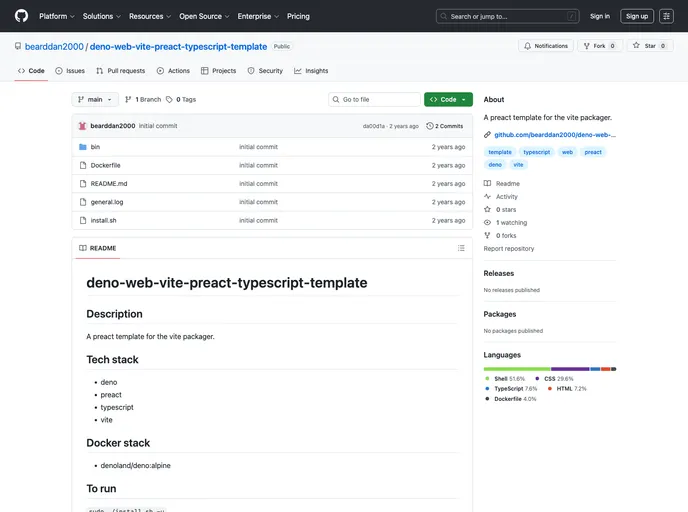
Task: Open the Tags list
Action: (184, 100)
